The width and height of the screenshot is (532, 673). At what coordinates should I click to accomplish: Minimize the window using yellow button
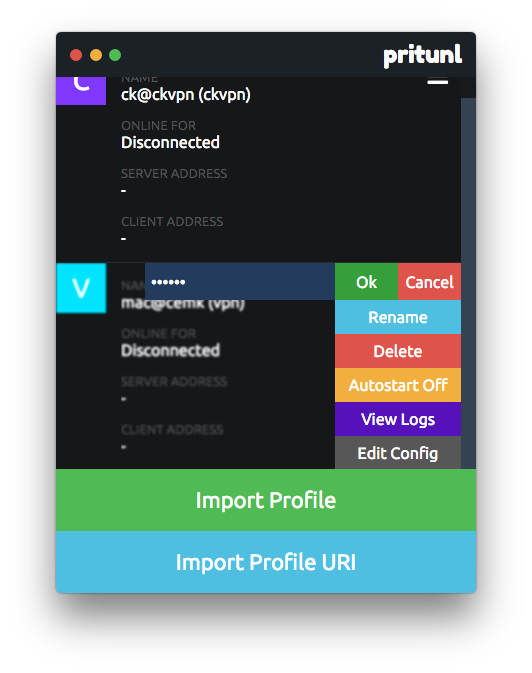pos(96,55)
